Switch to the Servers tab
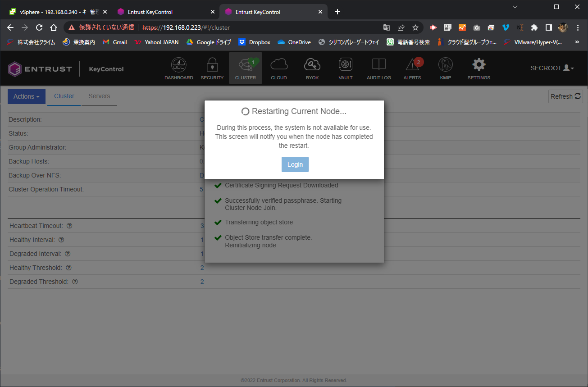588x387 pixels. coord(99,96)
